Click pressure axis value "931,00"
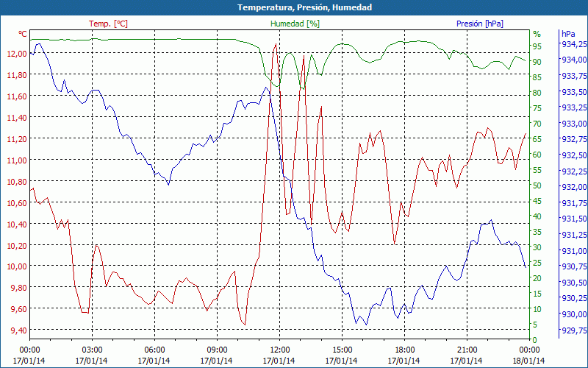 pyautogui.click(x=574, y=251)
